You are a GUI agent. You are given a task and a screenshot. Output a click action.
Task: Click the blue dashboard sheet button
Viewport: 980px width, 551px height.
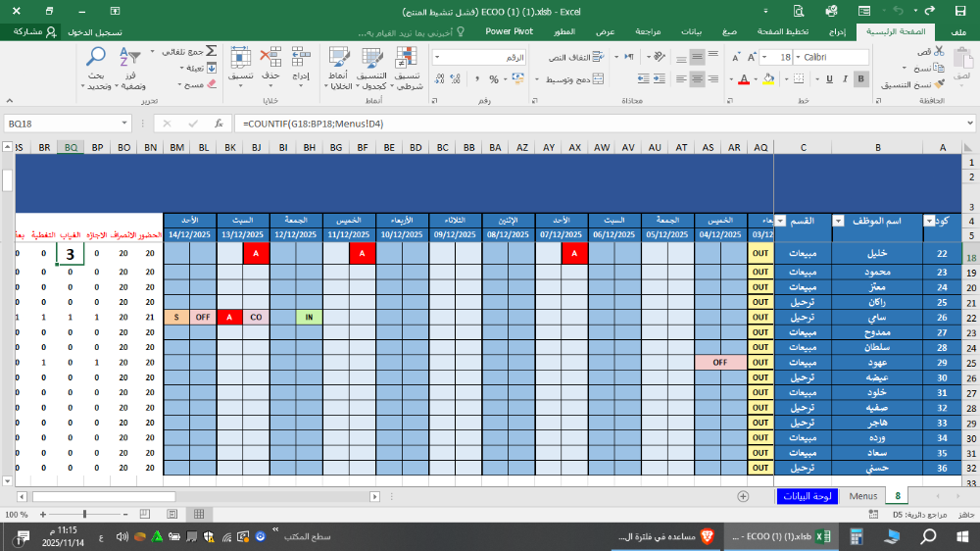click(808, 496)
